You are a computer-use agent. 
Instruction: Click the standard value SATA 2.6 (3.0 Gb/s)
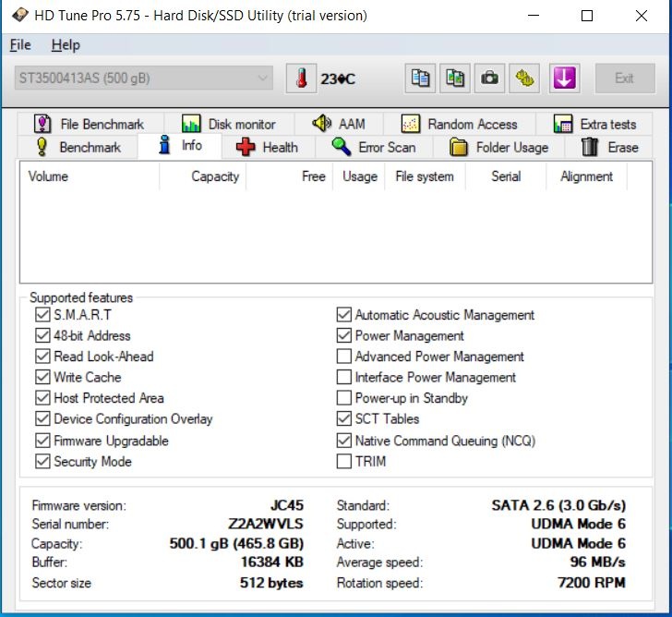coord(558,505)
